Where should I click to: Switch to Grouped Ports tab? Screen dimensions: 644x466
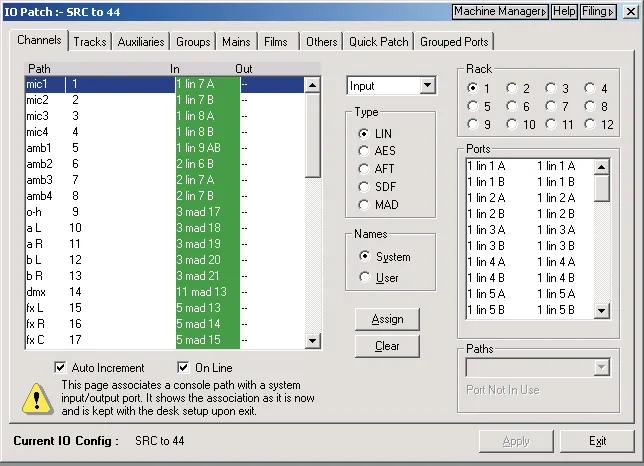pyautogui.click(x=454, y=41)
